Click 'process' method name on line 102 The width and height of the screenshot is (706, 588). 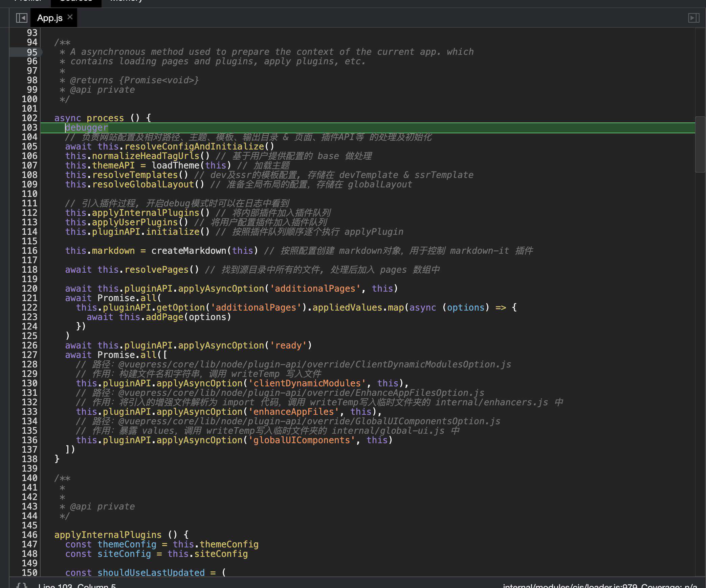click(105, 118)
